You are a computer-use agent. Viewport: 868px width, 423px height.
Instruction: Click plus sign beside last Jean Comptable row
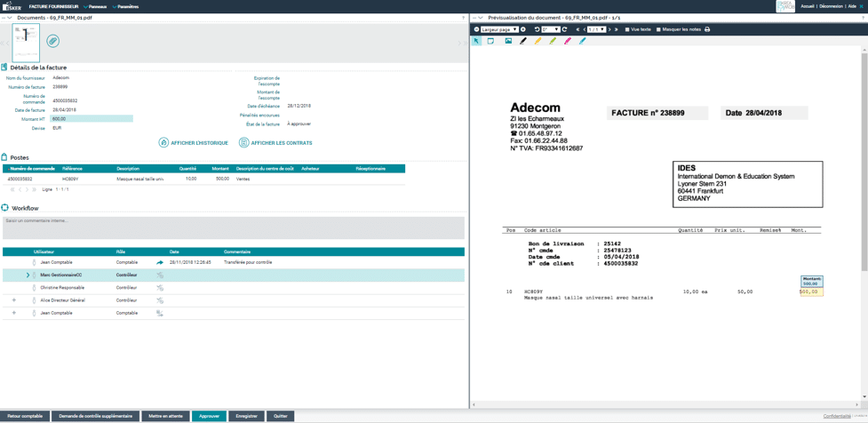[x=14, y=312]
